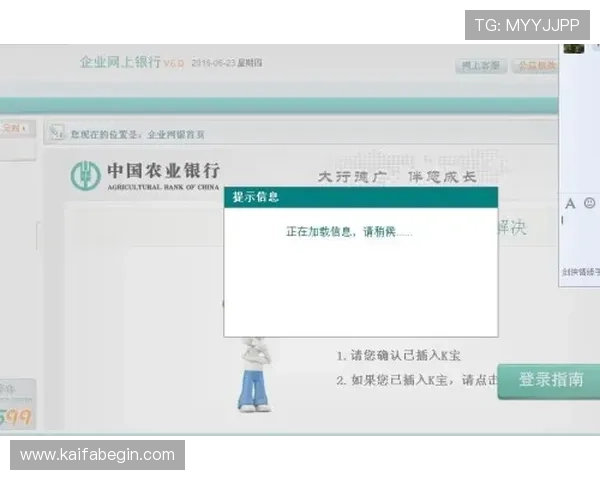Select the 企业网银首页 breadcrumb text
This screenshot has height=480, width=600.
(x=176, y=135)
